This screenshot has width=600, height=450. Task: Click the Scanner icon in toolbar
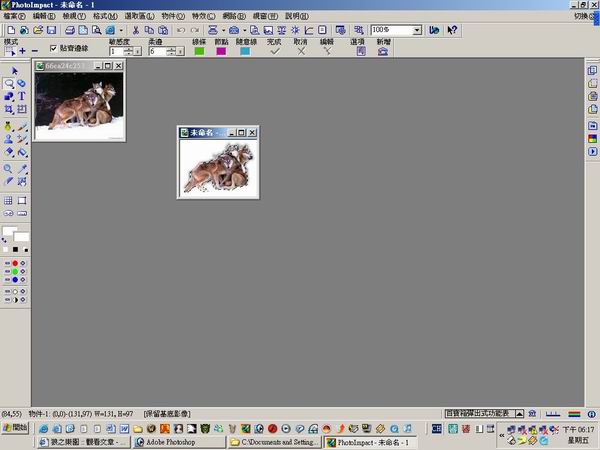pos(213,30)
